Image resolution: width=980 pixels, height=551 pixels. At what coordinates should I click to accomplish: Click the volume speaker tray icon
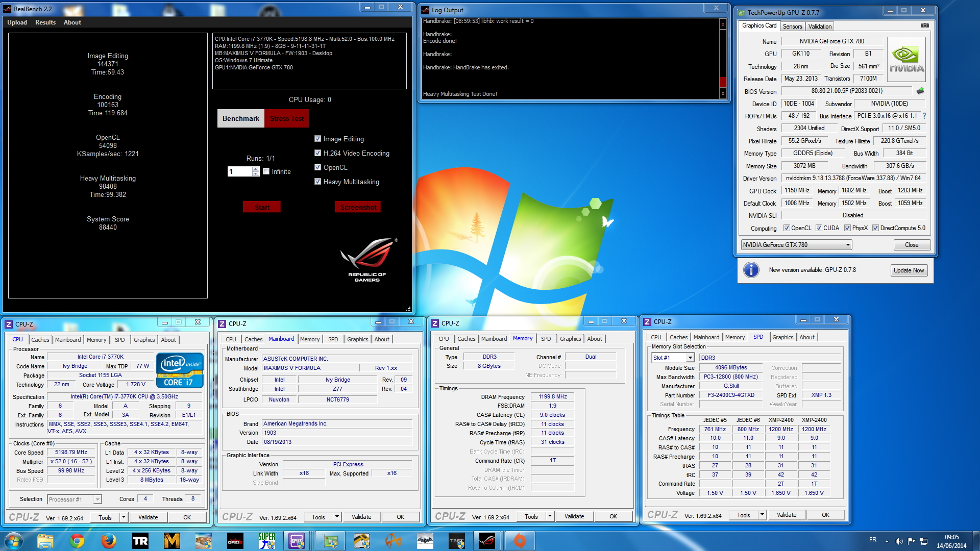[899, 541]
